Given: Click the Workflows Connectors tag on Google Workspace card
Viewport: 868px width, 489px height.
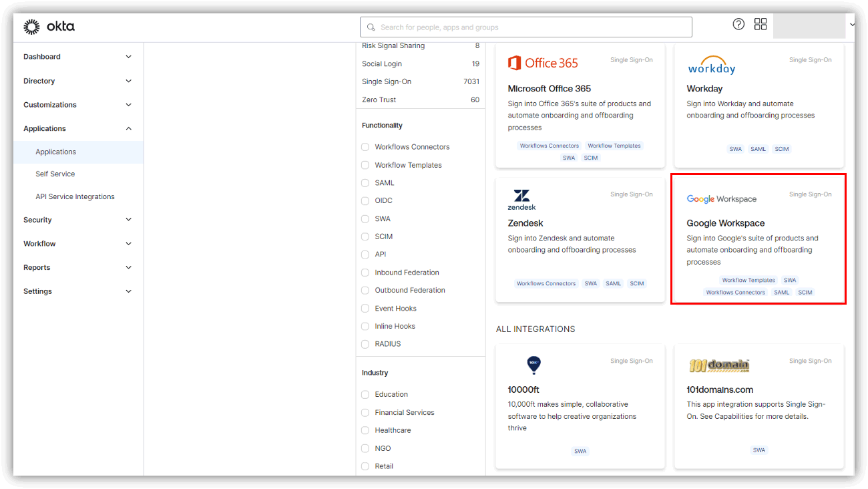Looking at the screenshot, I should (x=736, y=292).
